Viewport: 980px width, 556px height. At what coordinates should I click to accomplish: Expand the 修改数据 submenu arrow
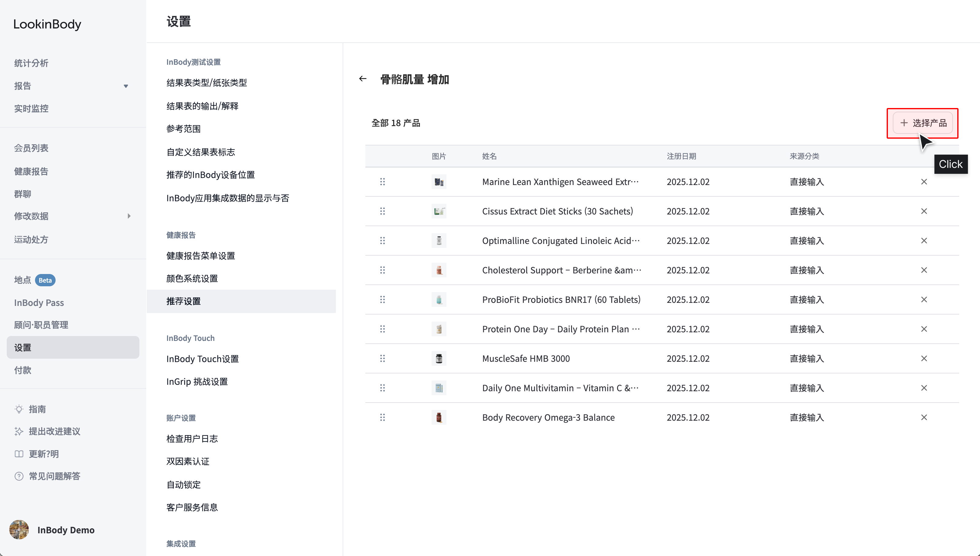tap(129, 216)
